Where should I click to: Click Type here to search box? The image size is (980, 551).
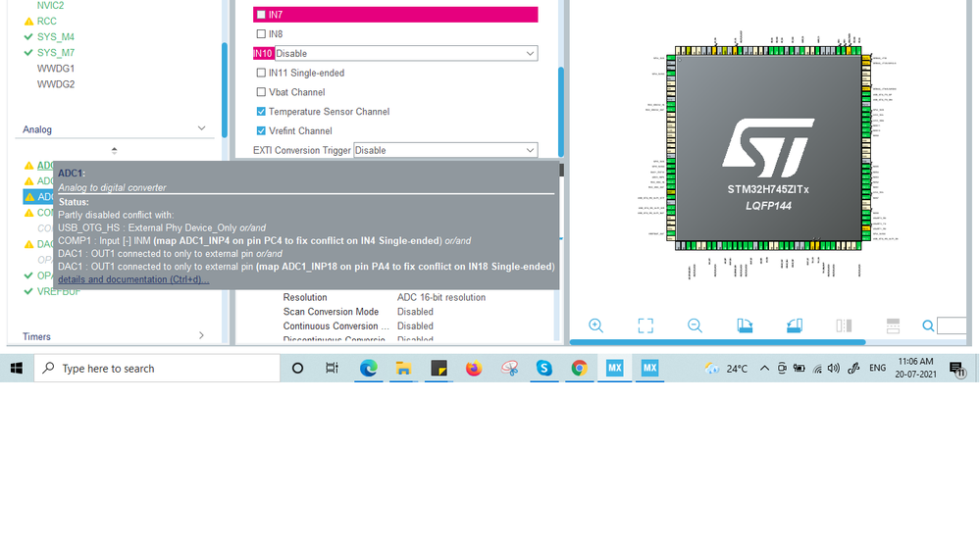point(158,369)
